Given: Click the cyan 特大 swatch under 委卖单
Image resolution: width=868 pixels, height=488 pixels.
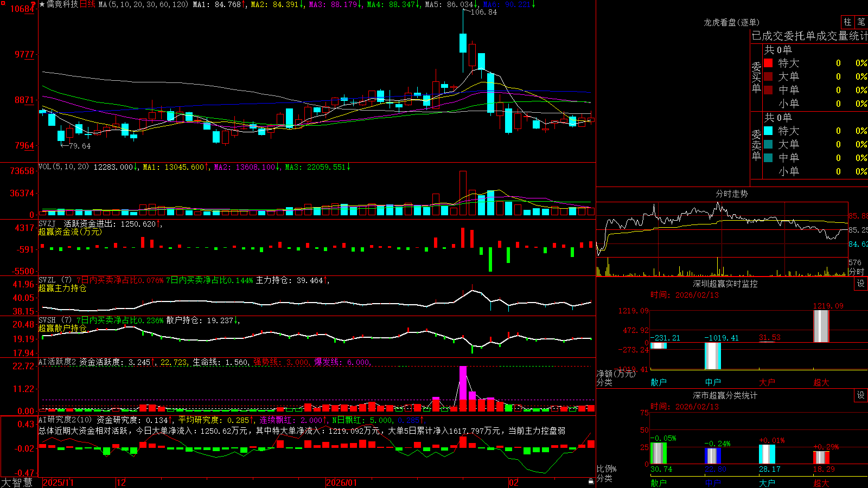Looking at the screenshot, I should coord(768,131).
